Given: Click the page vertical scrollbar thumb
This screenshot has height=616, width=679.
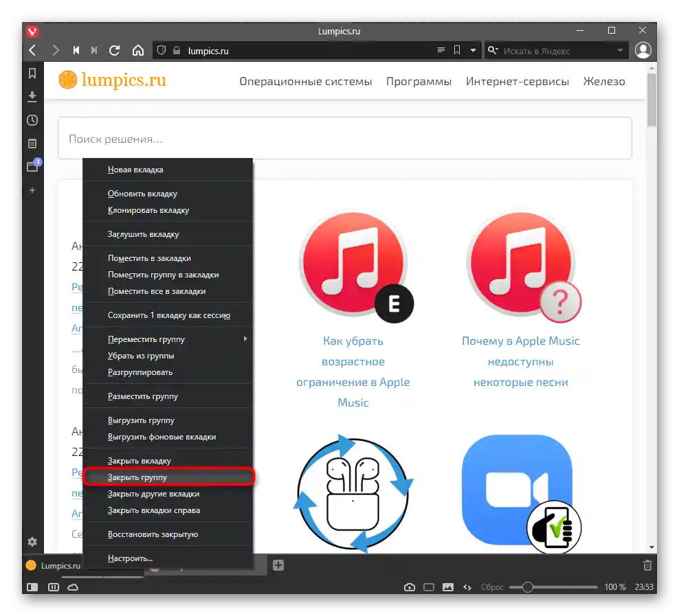Looking at the screenshot, I should [652, 100].
